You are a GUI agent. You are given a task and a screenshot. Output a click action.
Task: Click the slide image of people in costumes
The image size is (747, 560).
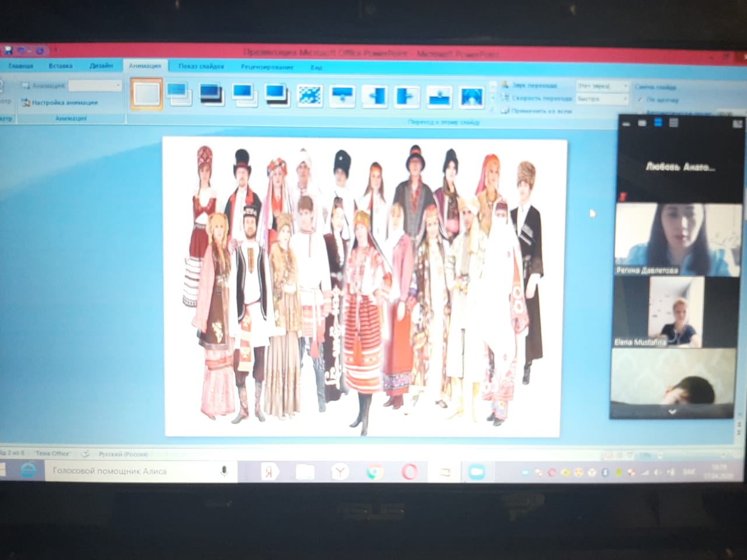point(364,286)
